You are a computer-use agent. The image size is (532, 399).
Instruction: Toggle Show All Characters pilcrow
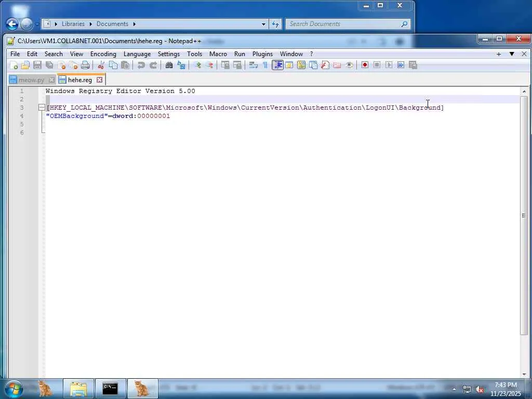[x=265, y=65]
